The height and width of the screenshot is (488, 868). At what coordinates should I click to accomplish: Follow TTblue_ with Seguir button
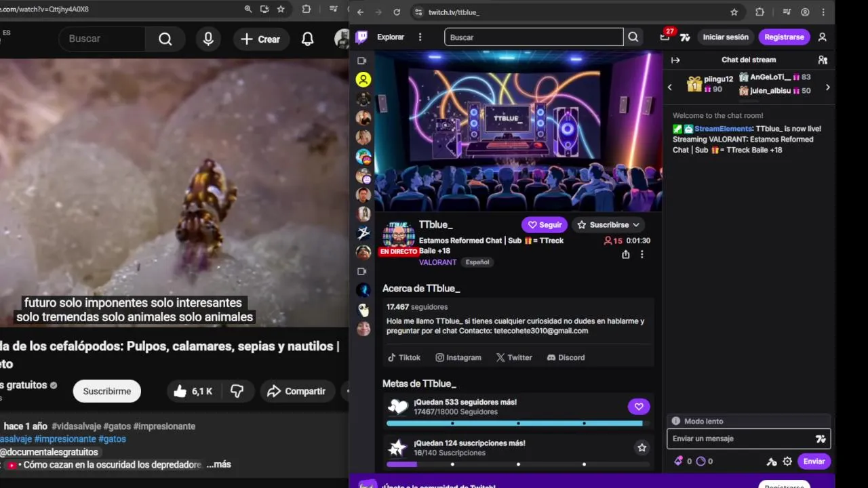(545, 225)
